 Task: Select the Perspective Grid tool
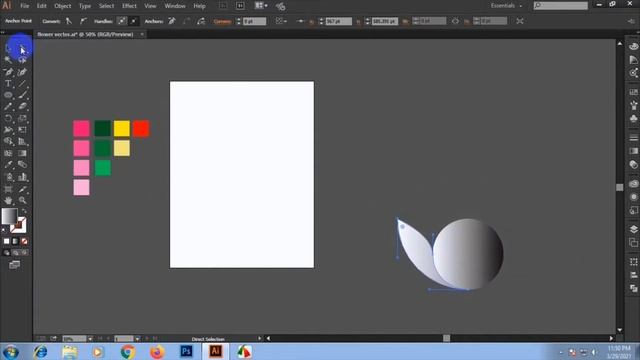point(22,142)
